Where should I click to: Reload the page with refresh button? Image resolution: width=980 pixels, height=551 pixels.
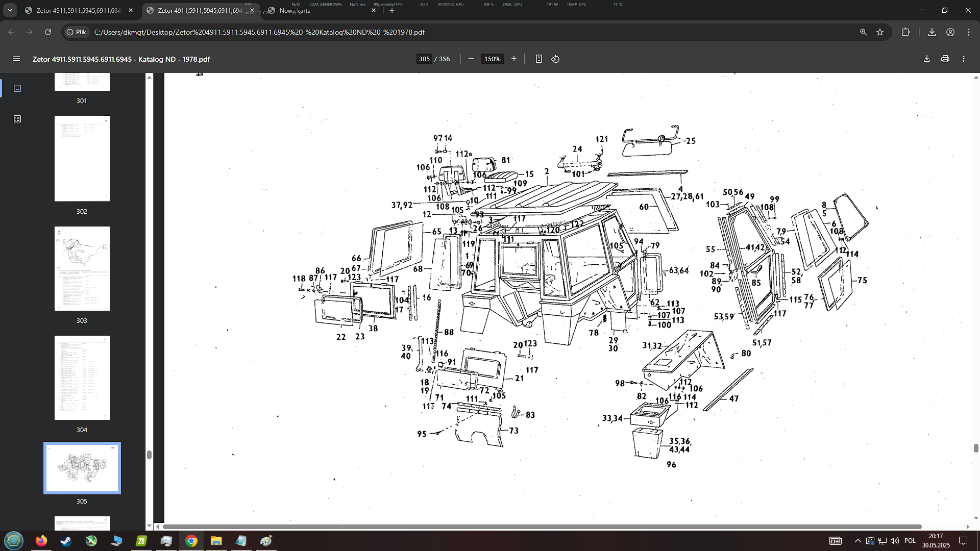(x=48, y=32)
